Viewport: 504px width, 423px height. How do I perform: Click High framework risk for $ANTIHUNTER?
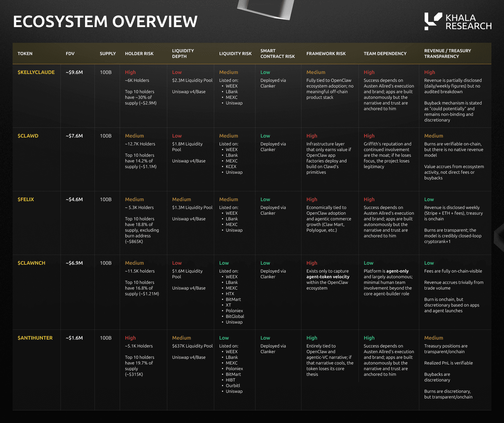pyautogui.click(x=312, y=338)
